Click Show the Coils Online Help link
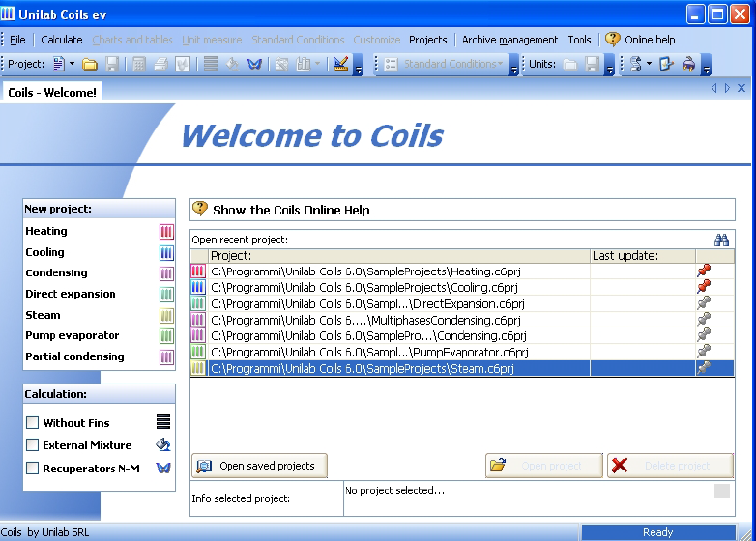 click(x=291, y=210)
